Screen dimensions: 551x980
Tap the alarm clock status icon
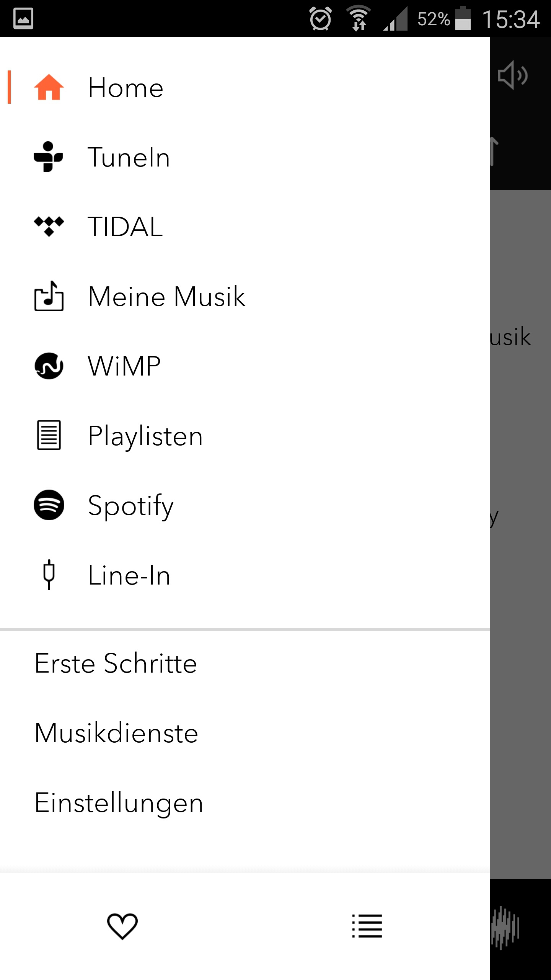(320, 18)
